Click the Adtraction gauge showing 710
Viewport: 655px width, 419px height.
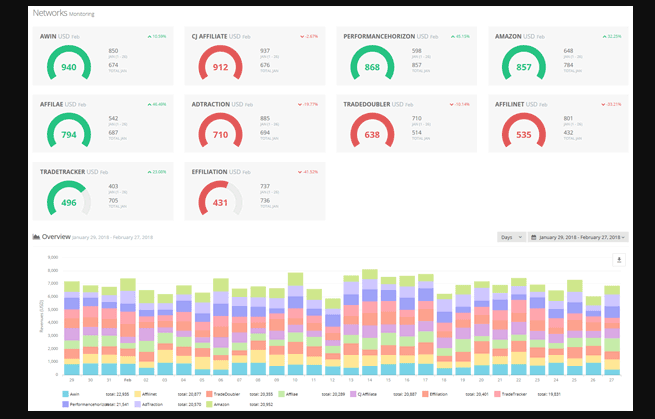pos(221,131)
